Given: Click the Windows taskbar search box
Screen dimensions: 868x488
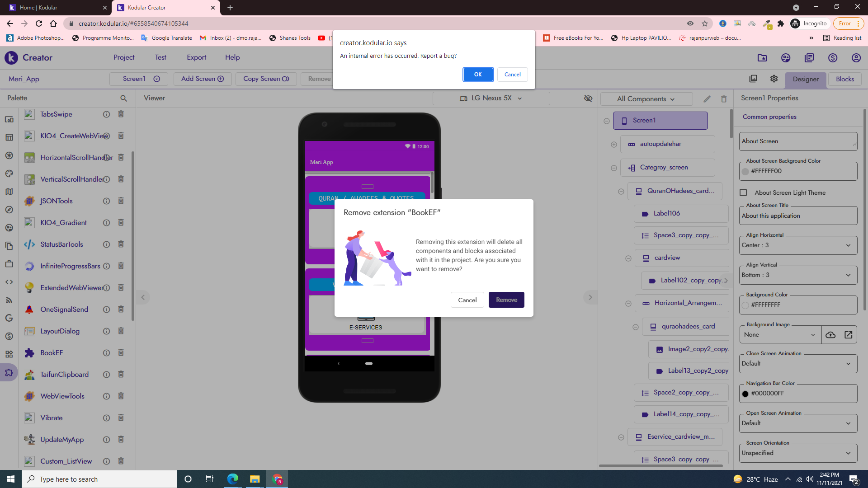Looking at the screenshot, I should 99,479.
